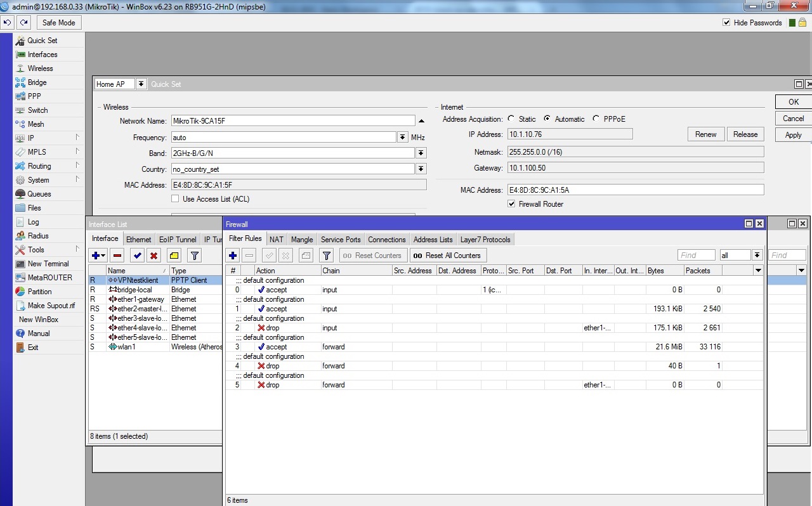Disable selected interface with red X
812x506 pixels.
click(154, 256)
